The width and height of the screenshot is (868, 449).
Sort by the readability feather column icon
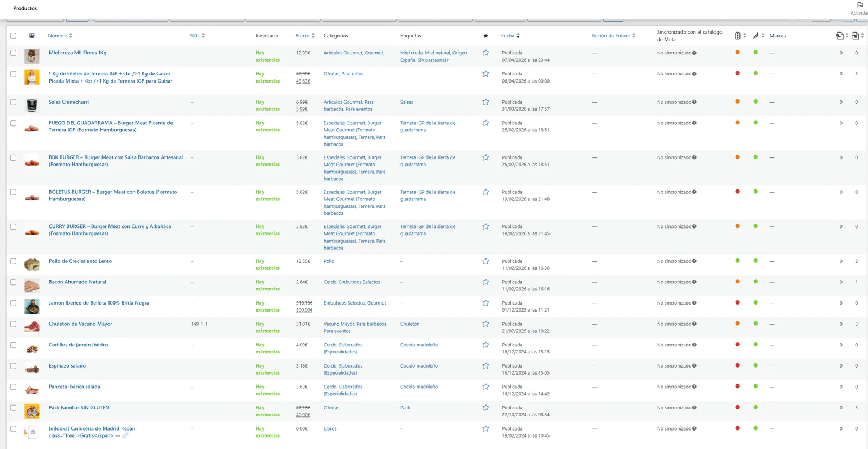[756, 36]
